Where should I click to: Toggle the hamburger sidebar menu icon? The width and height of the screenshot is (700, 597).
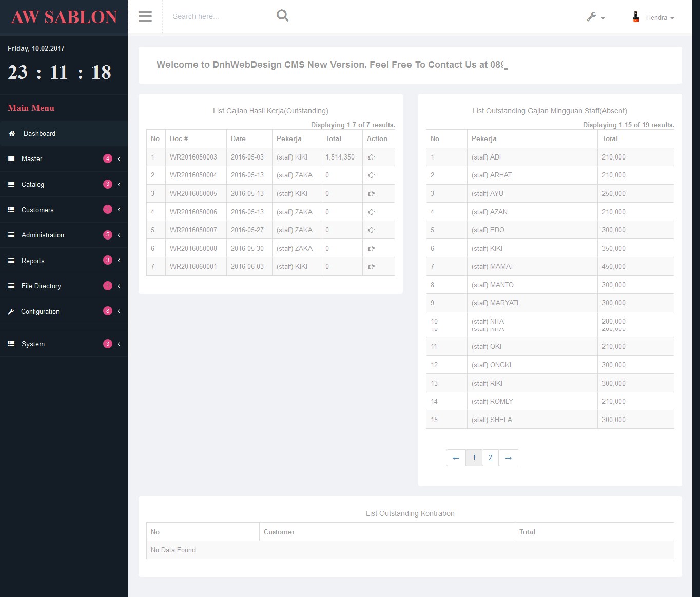click(x=145, y=17)
